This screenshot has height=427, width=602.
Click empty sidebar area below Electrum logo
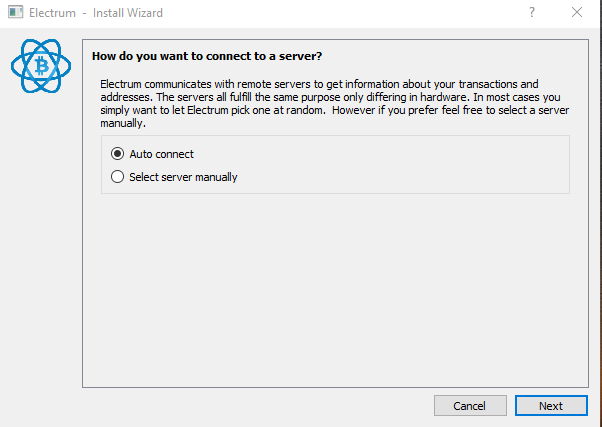pyautogui.click(x=41, y=250)
